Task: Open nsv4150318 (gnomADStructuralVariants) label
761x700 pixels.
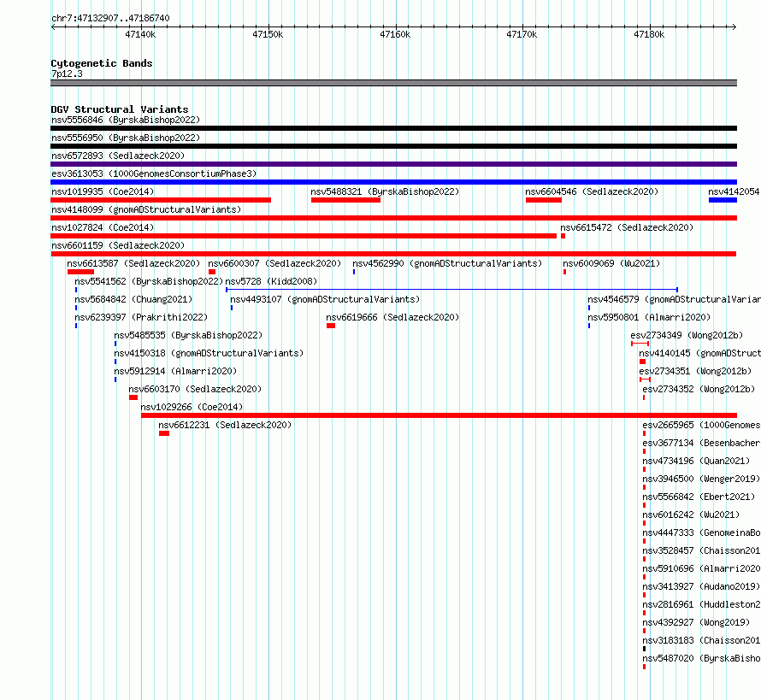Action: [209, 353]
